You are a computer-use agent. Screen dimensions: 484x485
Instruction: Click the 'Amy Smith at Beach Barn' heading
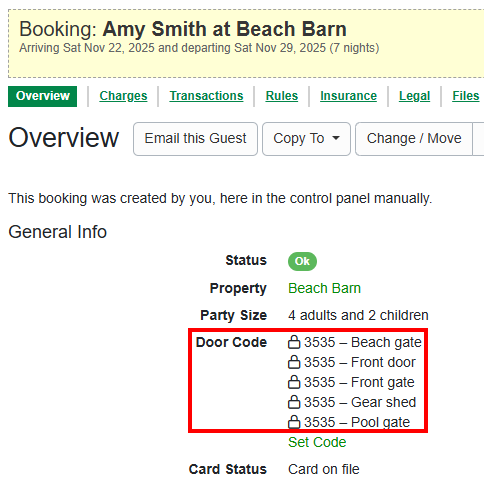click(x=225, y=29)
